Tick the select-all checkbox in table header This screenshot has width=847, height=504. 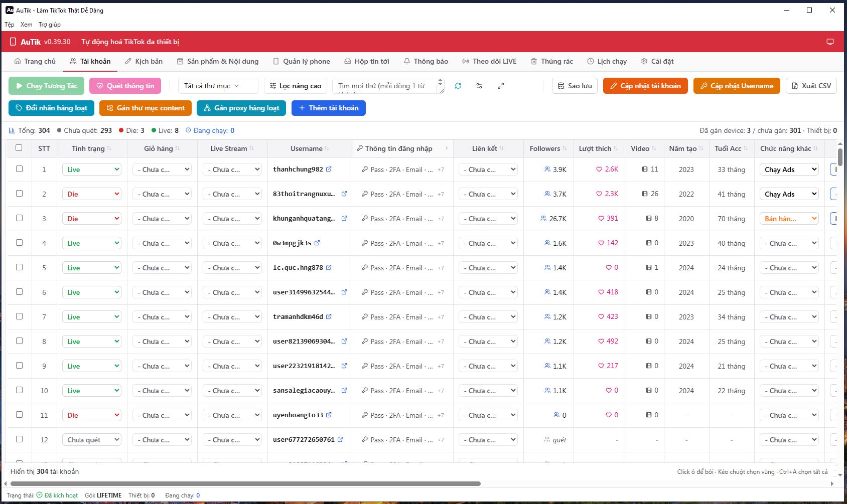[x=19, y=147]
